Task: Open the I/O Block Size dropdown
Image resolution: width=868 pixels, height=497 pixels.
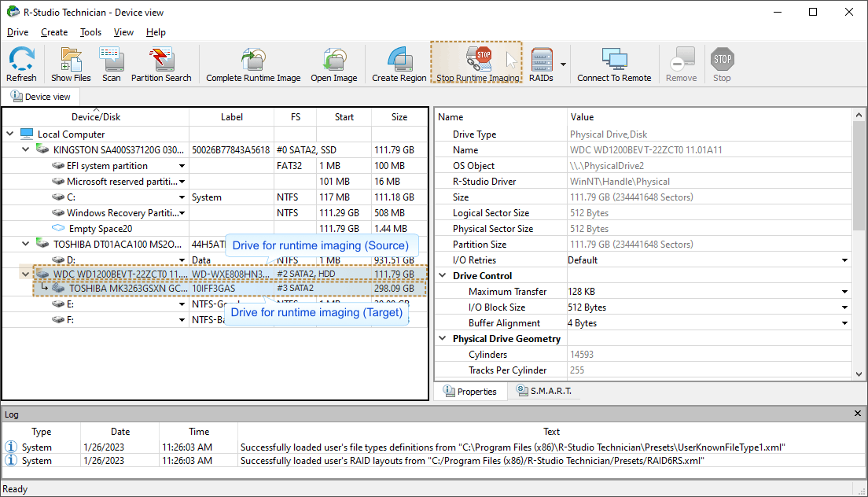Action: click(844, 307)
